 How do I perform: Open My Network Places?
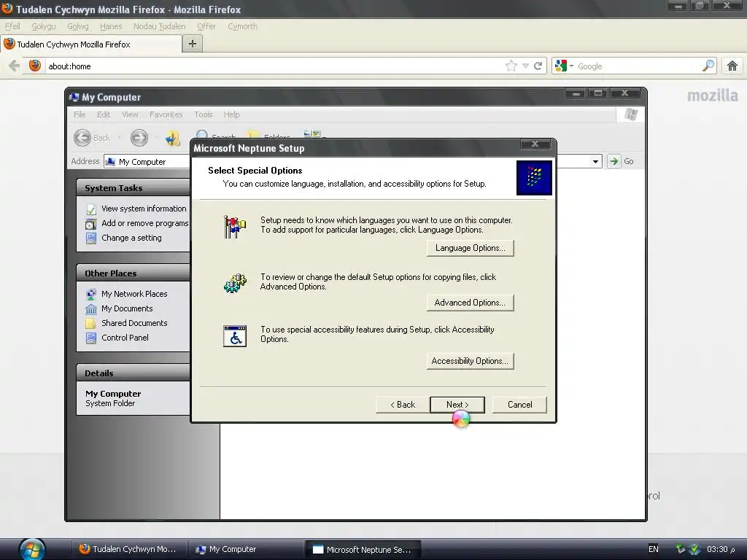[x=134, y=294]
